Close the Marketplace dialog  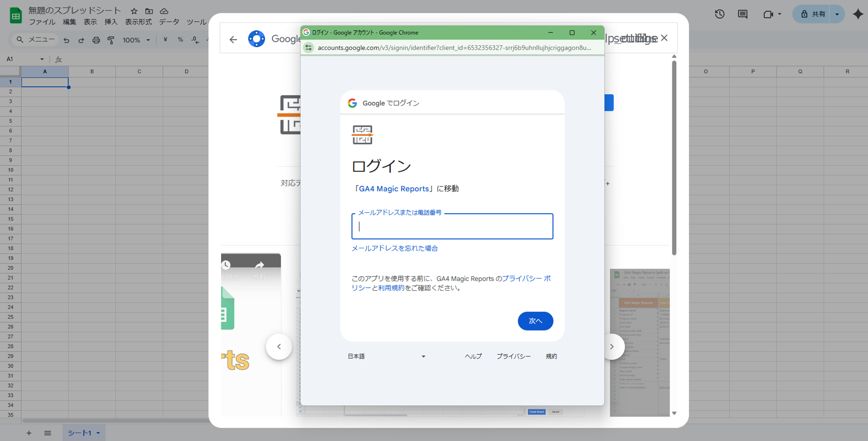664,38
